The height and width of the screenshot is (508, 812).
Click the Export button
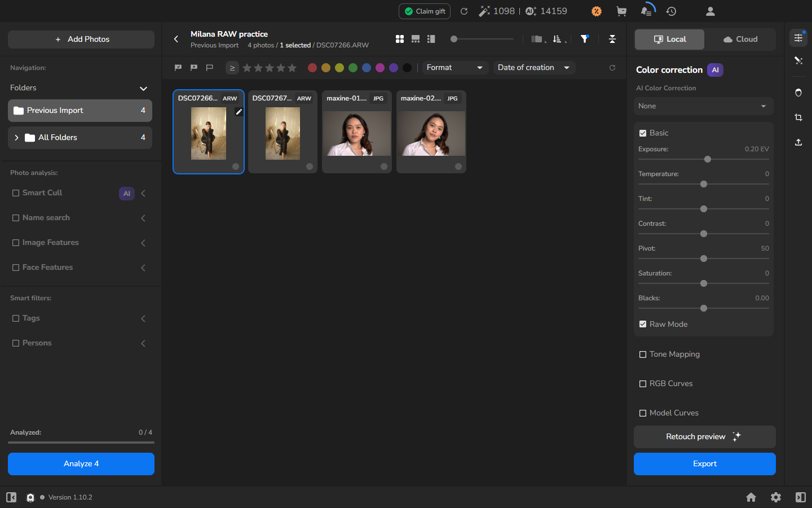(x=705, y=464)
